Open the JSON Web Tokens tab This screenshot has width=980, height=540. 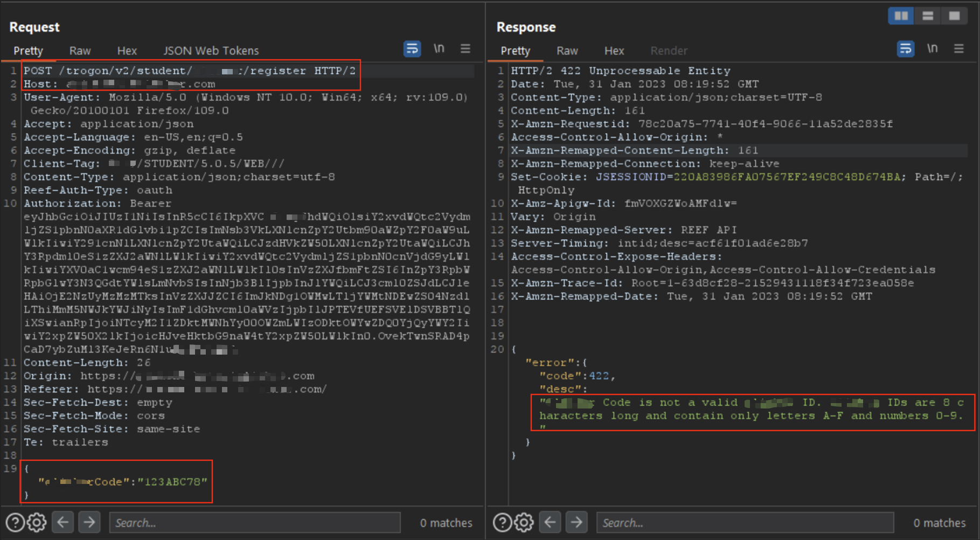click(211, 51)
